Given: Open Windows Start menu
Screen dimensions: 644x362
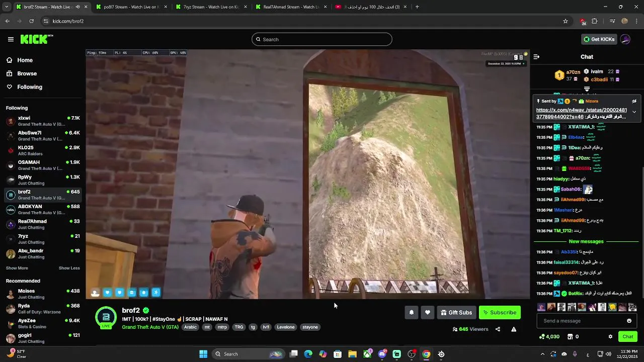Looking at the screenshot, I should click(x=203, y=354).
